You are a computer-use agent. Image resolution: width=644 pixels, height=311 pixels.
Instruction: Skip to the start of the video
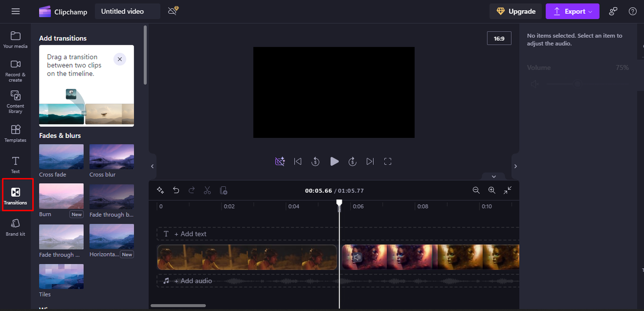pos(298,162)
